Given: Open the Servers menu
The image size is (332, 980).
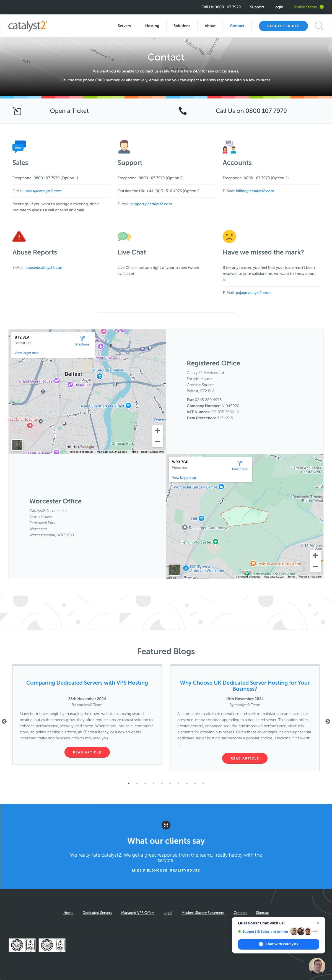Looking at the screenshot, I should click(x=124, y=26).
